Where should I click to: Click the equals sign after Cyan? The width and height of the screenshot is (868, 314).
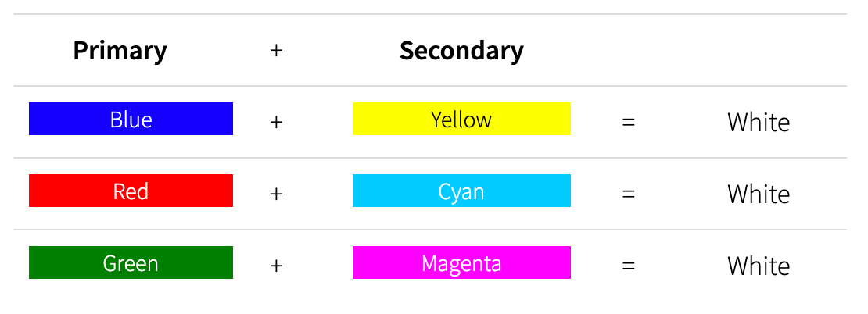[x=628, y=194]
